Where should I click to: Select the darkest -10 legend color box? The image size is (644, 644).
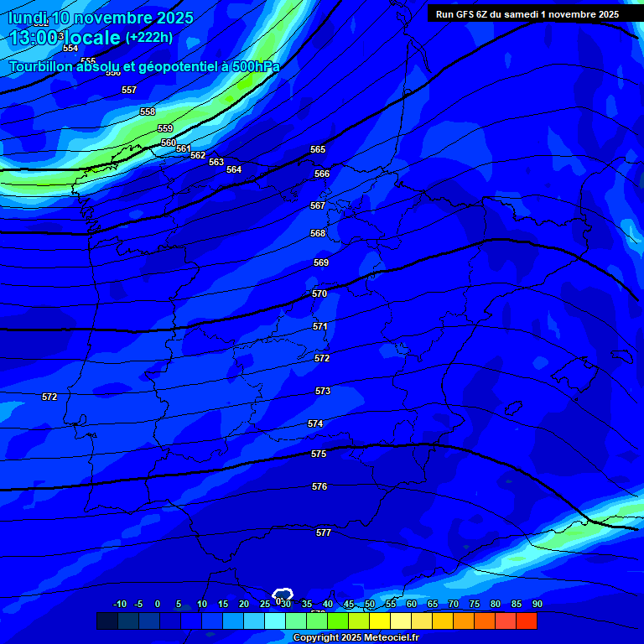[x=107, y=621]
